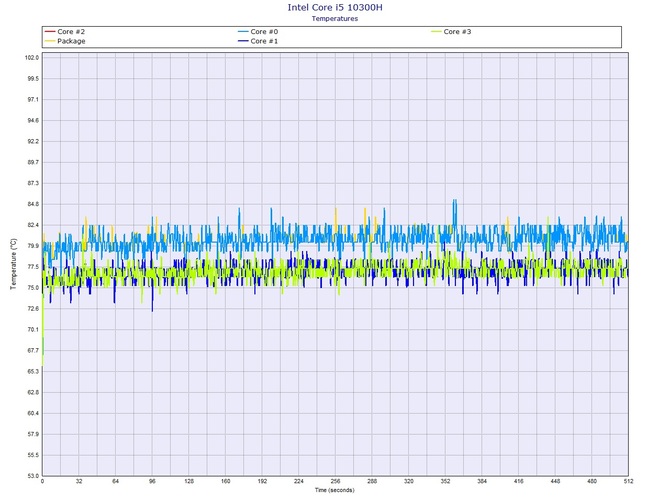
Task: Click the 94.6 y-axis value
Action: [33, 120]
